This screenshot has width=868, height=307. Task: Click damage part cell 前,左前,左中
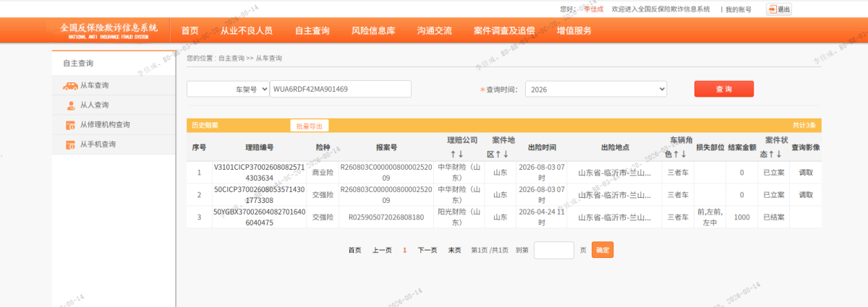tap(710, 217)
